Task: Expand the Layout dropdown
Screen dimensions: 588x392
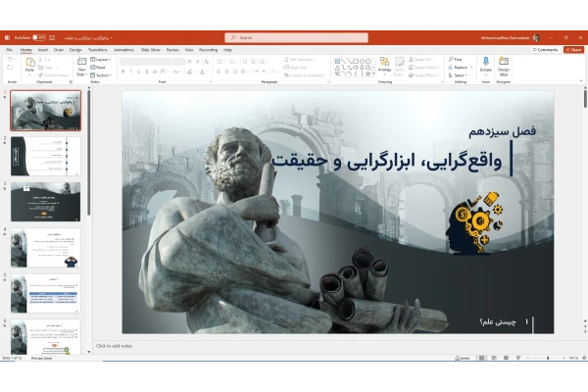Action: 102,59
